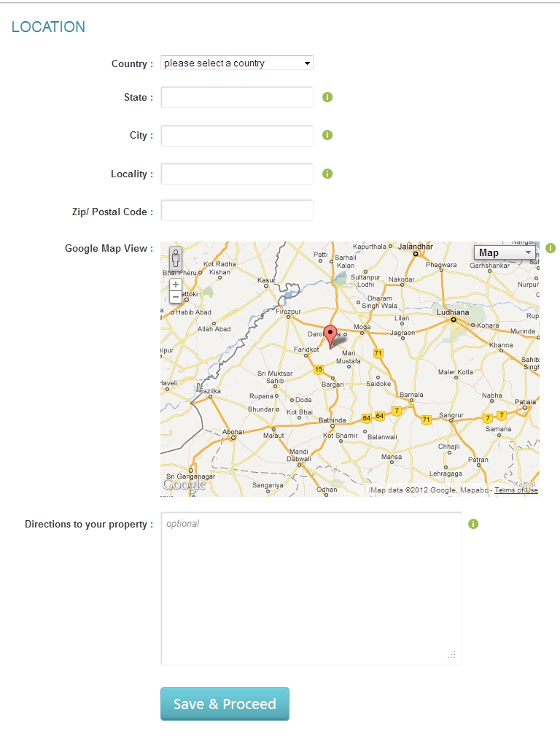Grab the textarea resize handle
The image size is (560, 750).
click(x=451, y=655)
